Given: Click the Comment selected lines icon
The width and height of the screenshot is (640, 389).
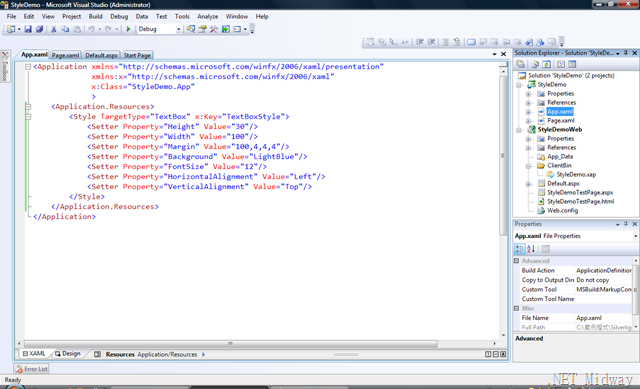Looking at the screenshot, I should [445, 42].
